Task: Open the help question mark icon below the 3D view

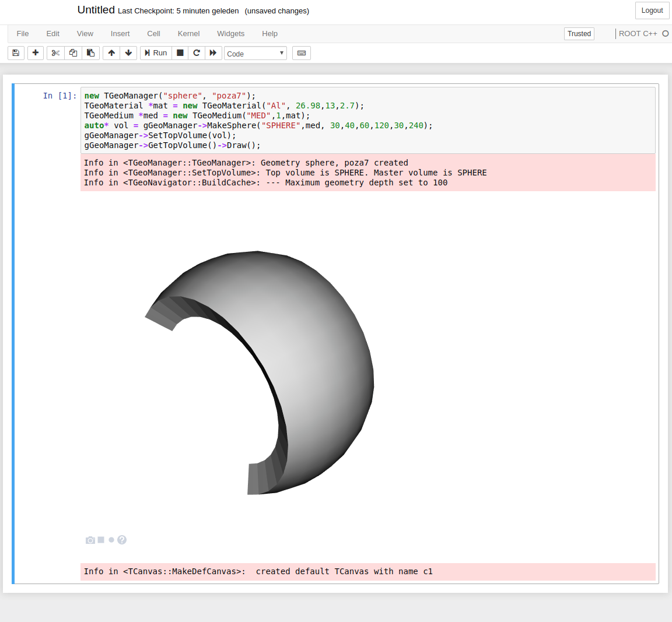Action: coord(122,540)
